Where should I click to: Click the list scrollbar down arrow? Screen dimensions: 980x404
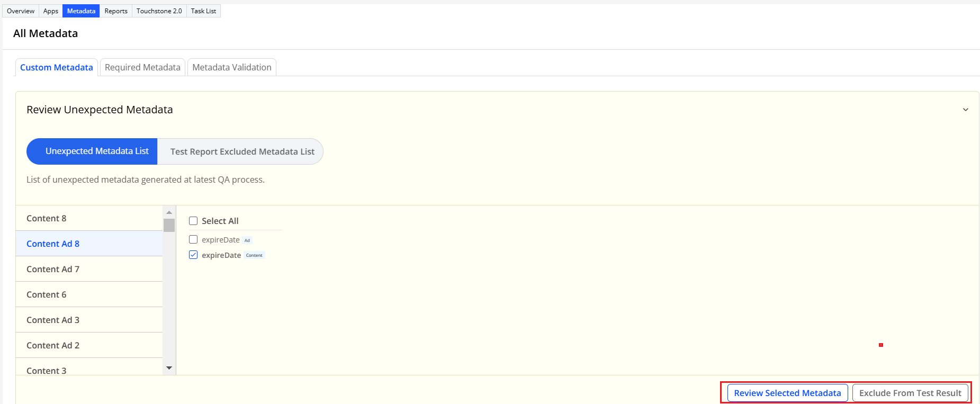click(169, 368)
